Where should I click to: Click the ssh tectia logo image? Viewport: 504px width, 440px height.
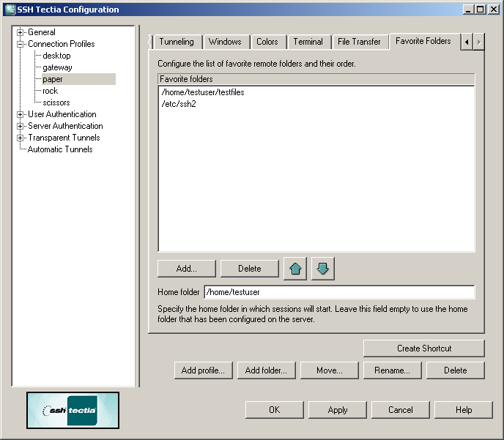(x=73, y=411)
